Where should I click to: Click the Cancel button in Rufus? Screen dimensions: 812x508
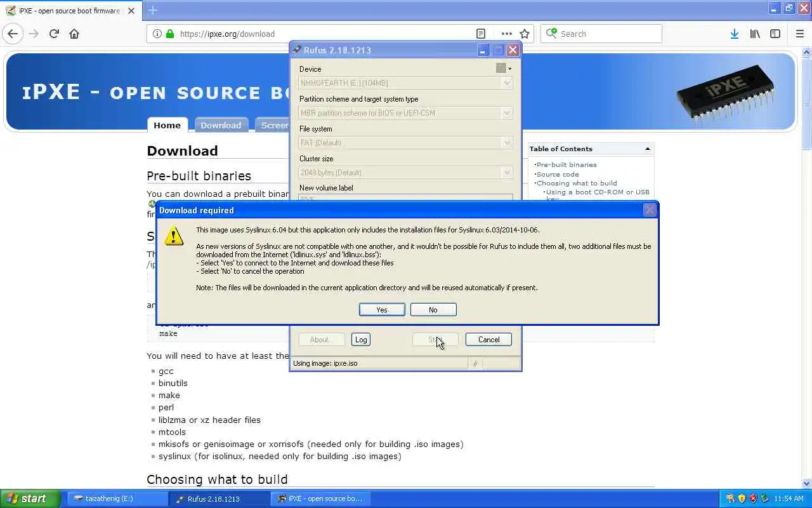488,340
